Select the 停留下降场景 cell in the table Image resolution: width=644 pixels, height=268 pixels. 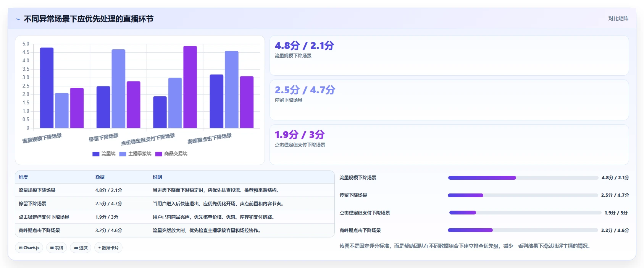tap(32, 204)
